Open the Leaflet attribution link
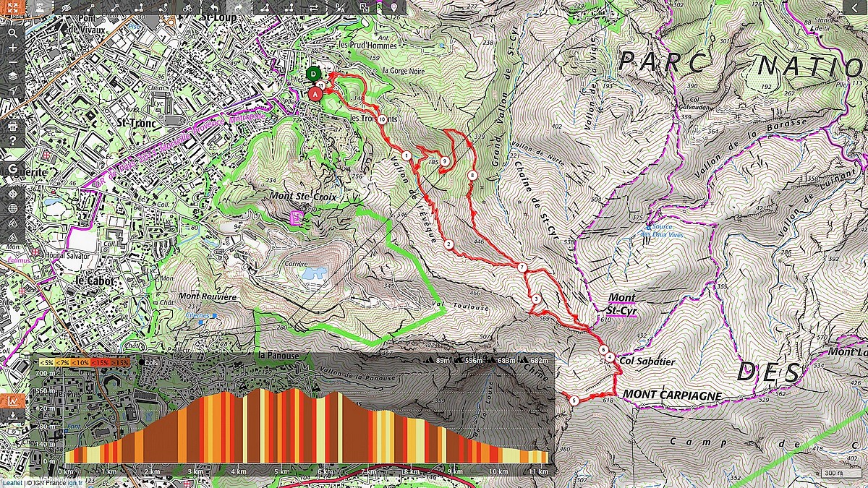 (x=12, y=483)
